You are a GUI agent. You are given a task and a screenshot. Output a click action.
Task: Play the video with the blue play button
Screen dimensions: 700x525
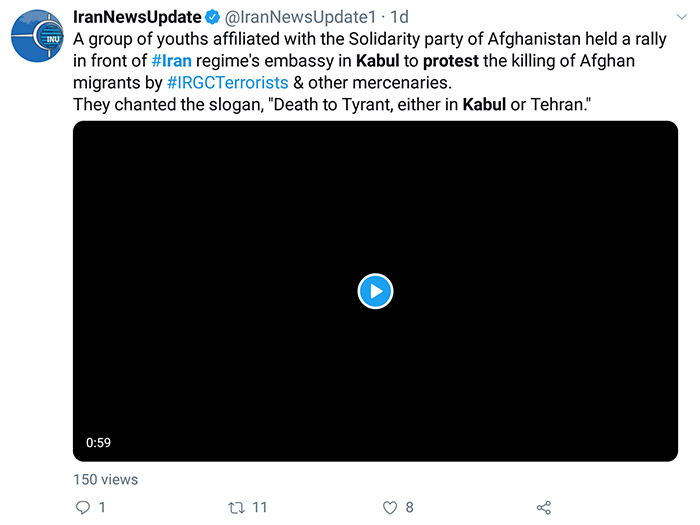(x=375, y=291)
